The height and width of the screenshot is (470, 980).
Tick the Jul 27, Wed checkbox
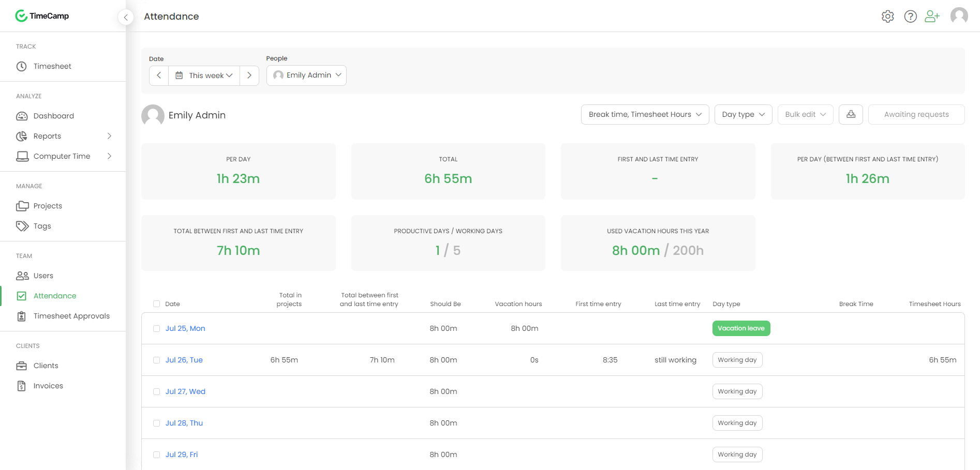tap(156, 392)
